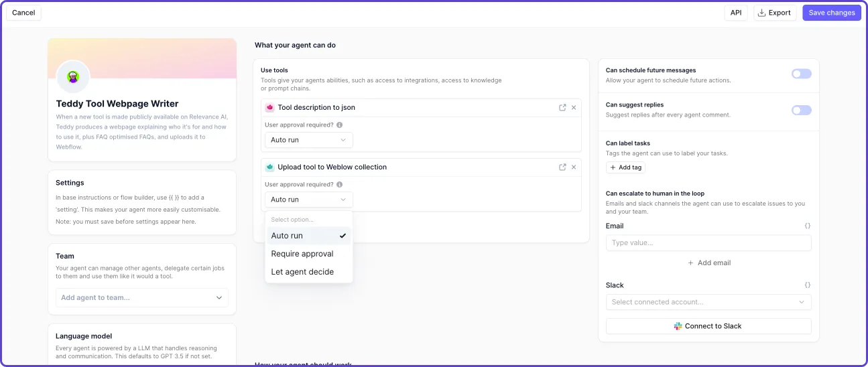Viewport: 868px width, 367px height.
Task: Click Save changes button
Action: click(x=831, y=13)
